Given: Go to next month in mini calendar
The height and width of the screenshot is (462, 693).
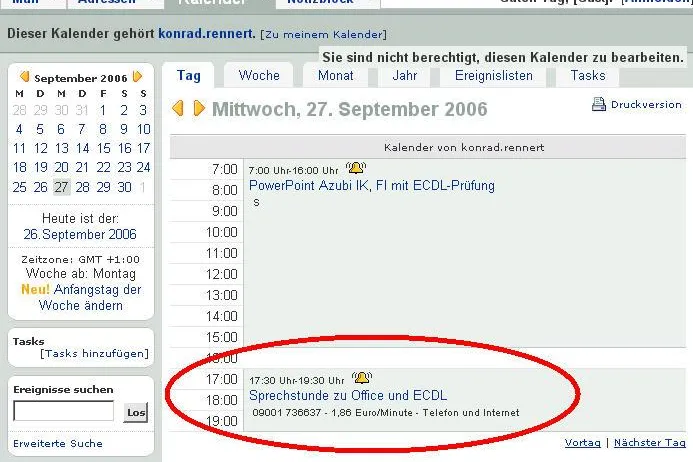Looking at the screenshot, I should click(137, 77).
